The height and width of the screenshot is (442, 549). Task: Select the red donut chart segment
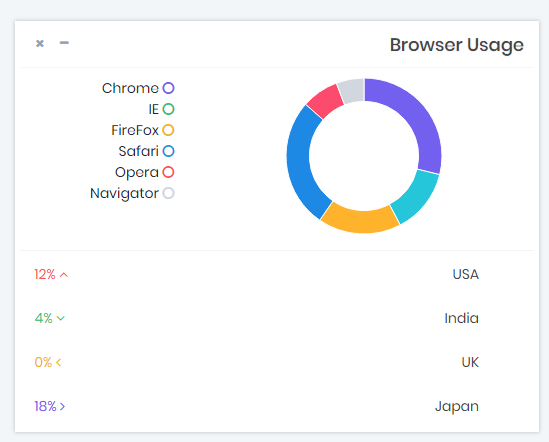click(324, 100)
